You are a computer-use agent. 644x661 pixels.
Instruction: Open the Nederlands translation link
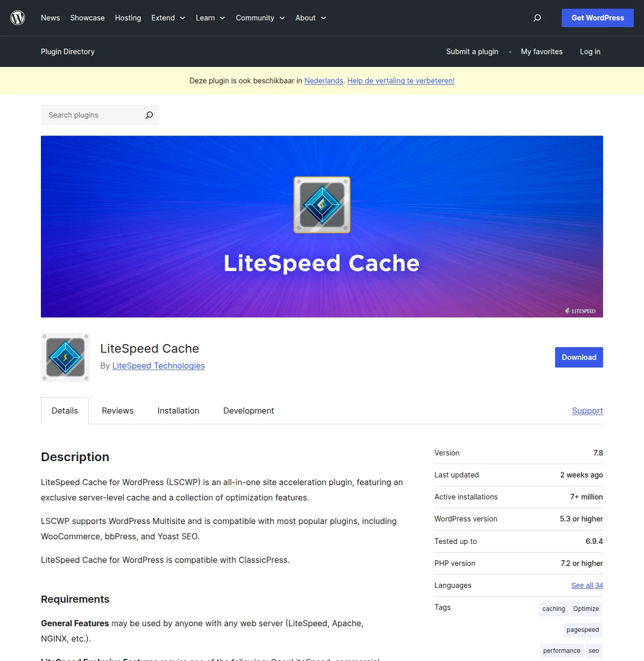tap(324, 81)
